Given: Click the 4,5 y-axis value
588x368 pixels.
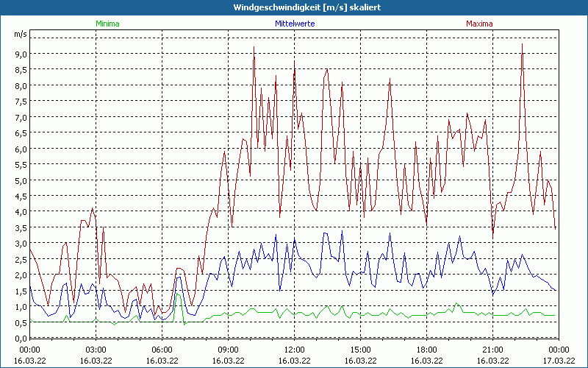Looking at the screenshot, I should pos(21,196).
